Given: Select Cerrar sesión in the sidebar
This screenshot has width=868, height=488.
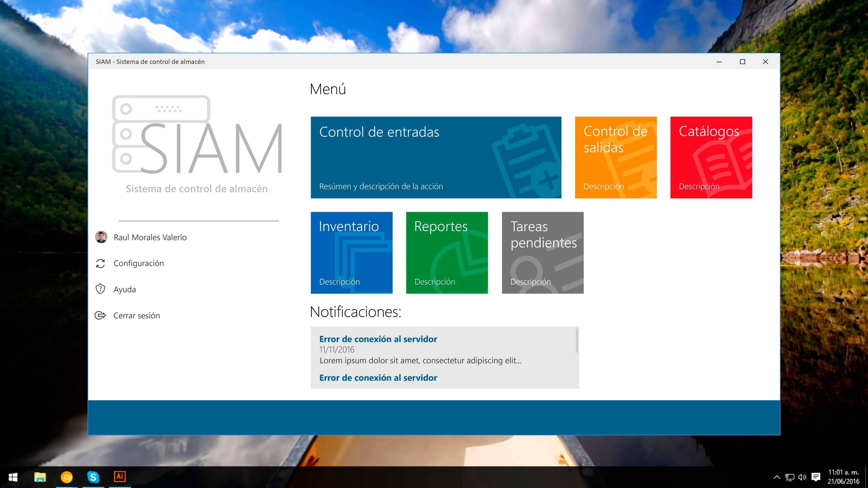Looking at the screenshot, I should click(x=127, y=315).
